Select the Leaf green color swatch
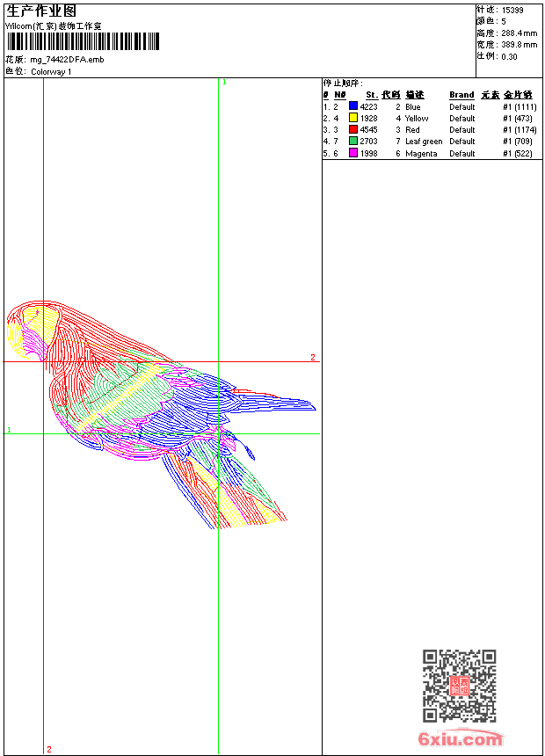The width and height of the screenshot is (545, 756). [353, 141]
